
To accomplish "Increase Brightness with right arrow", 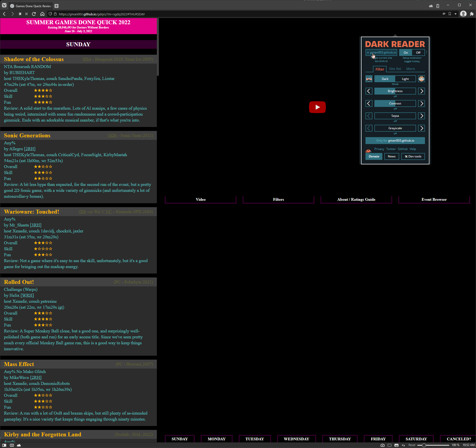I will click(421, 91).
